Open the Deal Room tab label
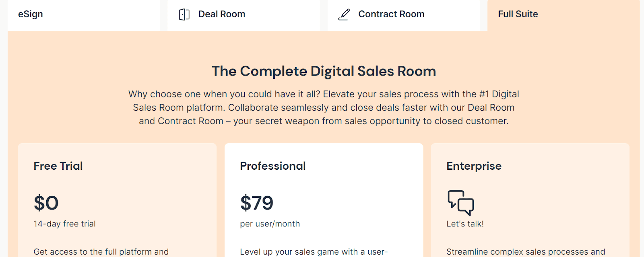 coord(222,14)
